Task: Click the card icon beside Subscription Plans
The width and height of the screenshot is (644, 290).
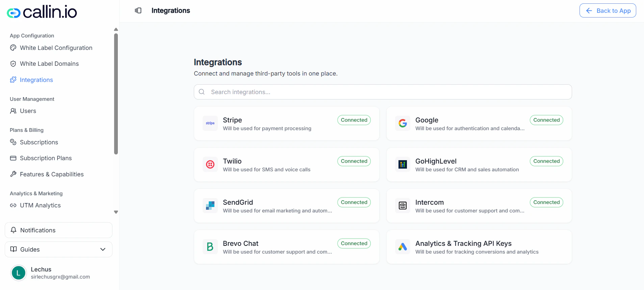Action: tap(13, 158)
